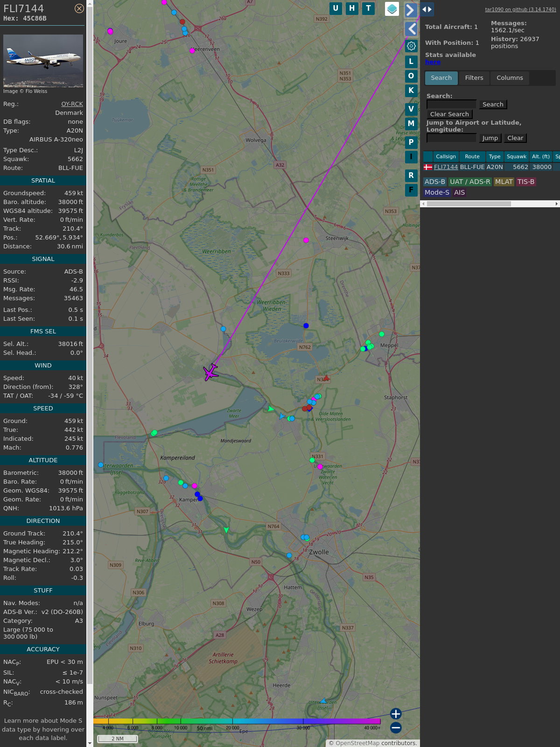The image size is (560, 747).
Task: Toggle the R map button
Action: pyautogui.click(x=411, y=175)
